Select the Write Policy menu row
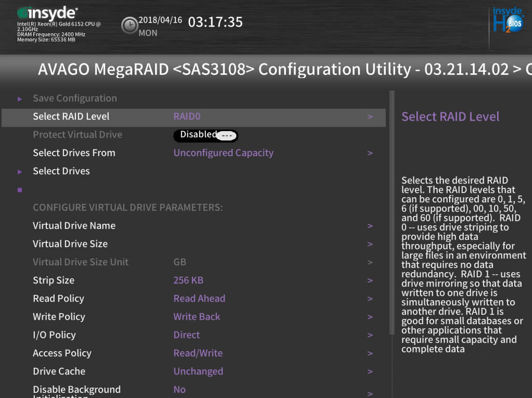 [59, 317]
